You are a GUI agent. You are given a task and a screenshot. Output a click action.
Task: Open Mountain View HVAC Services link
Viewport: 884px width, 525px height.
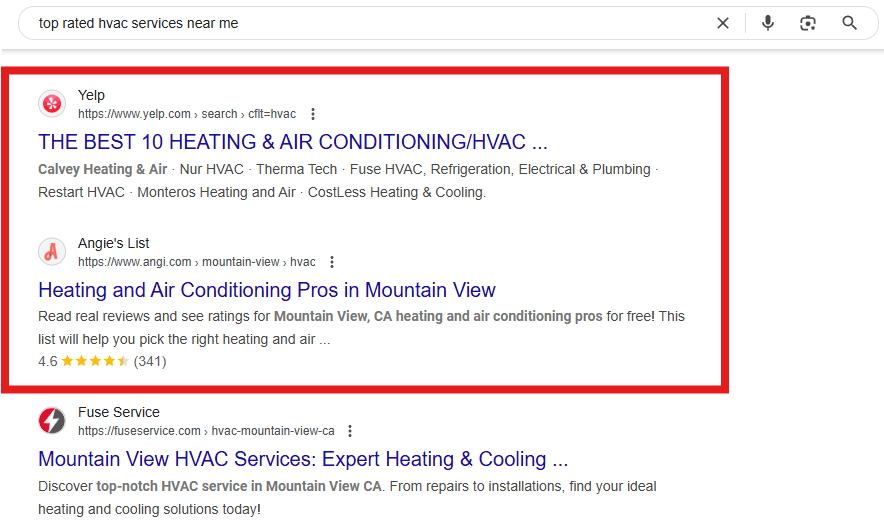click(x=302, y=459)
